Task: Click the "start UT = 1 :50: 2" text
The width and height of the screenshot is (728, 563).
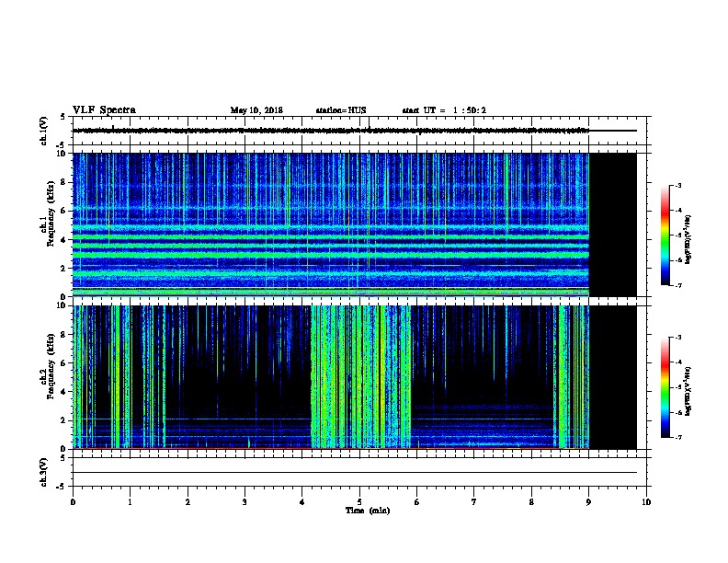Action: [x=444, y=110]
